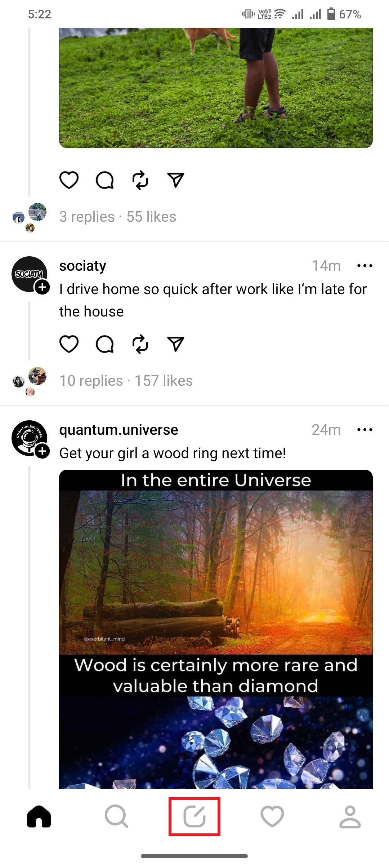Repost the dog photo thread
The height and width of the screenshot is (868, 389).
click(140, 180)
